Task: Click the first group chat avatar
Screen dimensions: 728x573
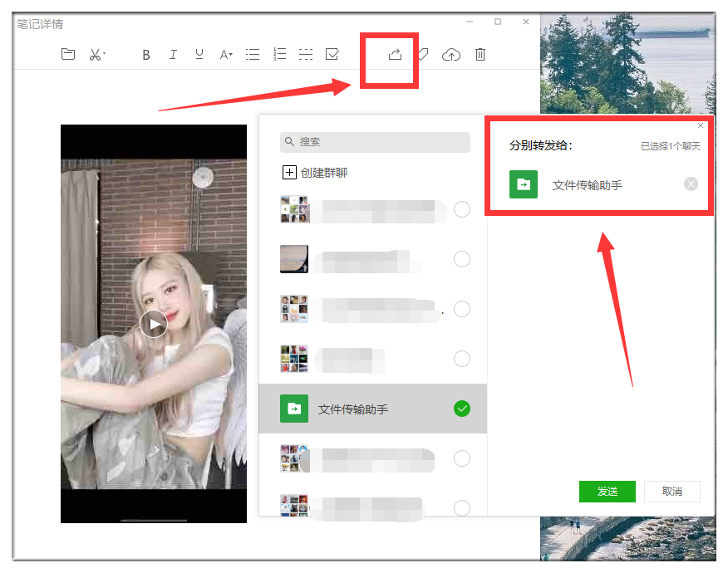Action: tap(294, 209)
